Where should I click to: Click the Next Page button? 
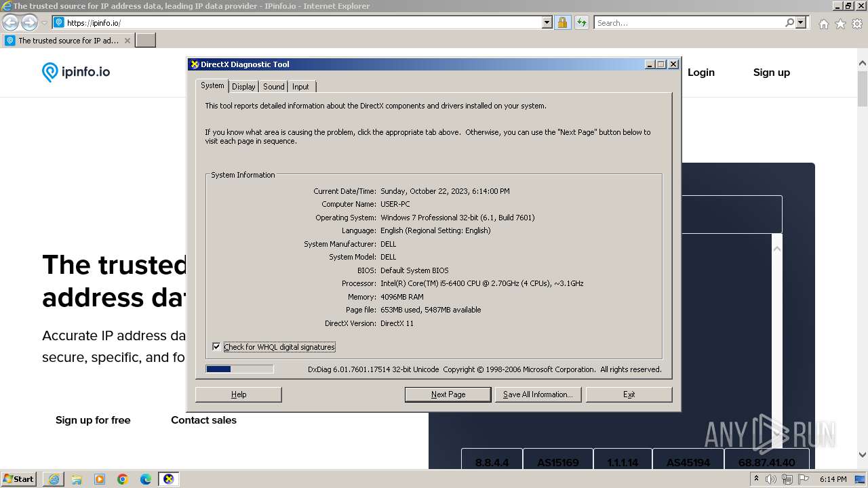coord(448,394)
